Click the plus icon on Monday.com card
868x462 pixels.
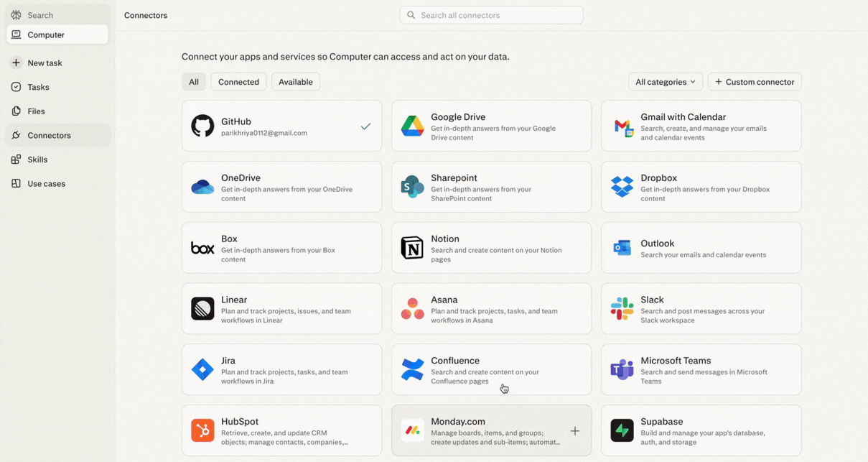[x=575, y=431]
